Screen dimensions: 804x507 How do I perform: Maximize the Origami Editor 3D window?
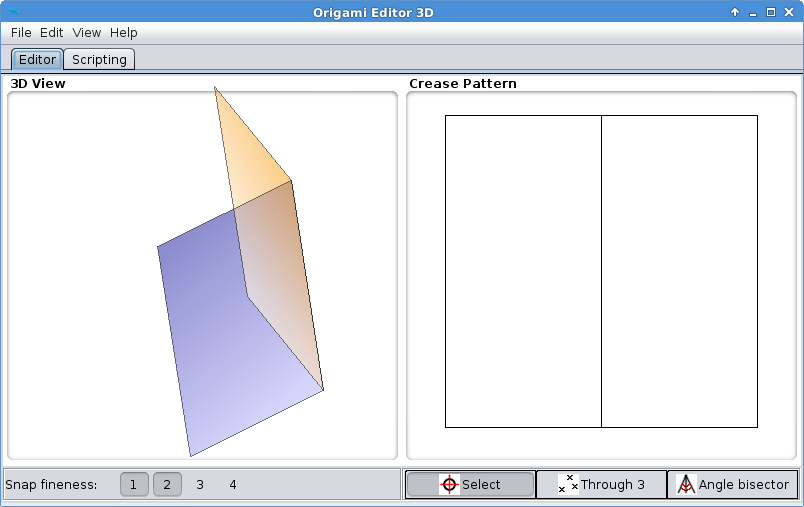771,12
